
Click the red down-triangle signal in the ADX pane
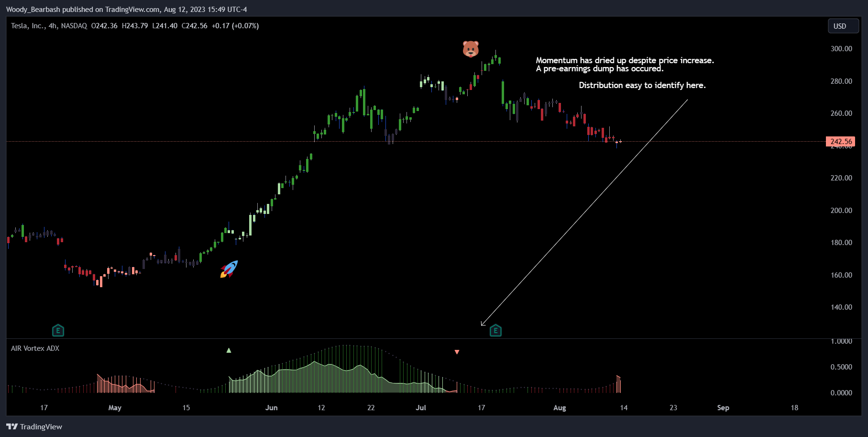click(x=457, y=352)
